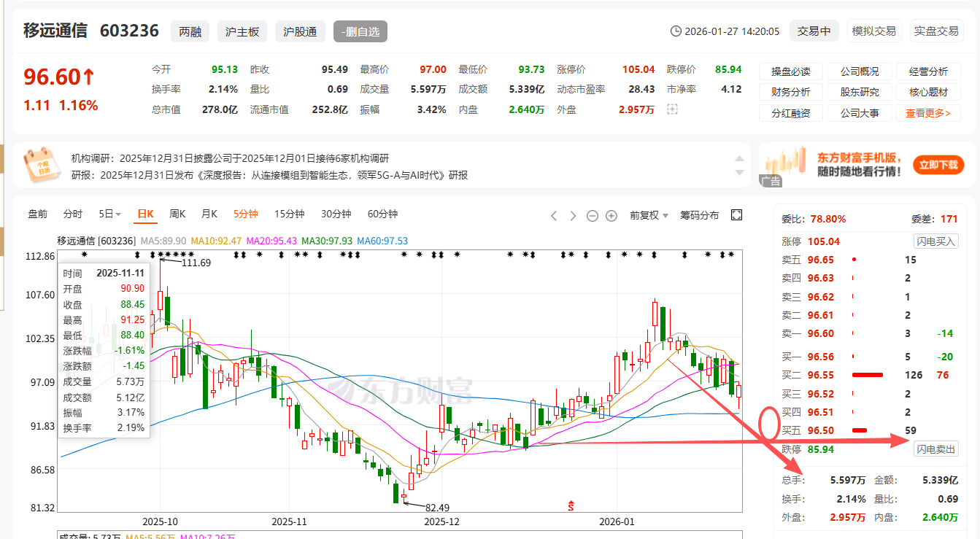Click the MA20:95.43 legend label
Screen dimensions: 980x539
click(x=271, y=241)
